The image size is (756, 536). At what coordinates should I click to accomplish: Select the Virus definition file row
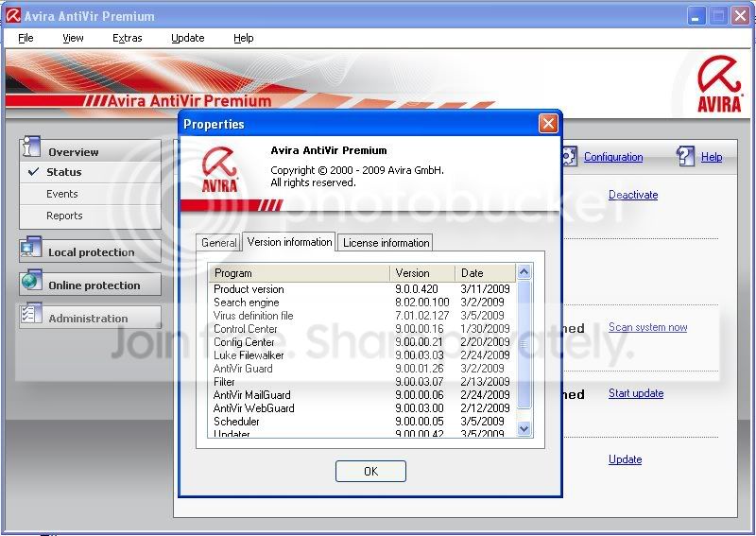363,316
